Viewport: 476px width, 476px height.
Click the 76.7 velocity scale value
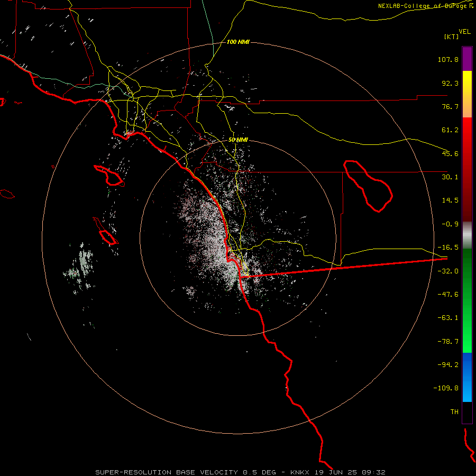[x=450, y=106]
